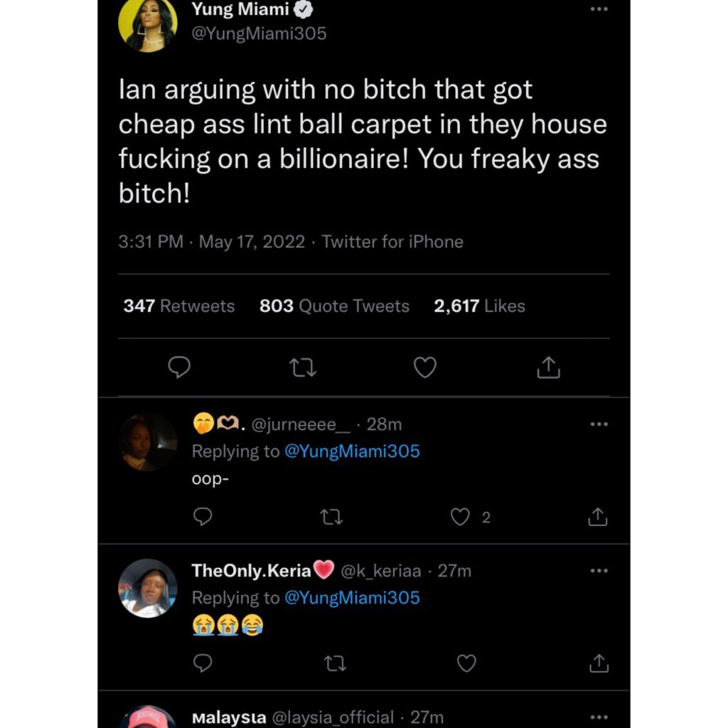Viewport: 728px width, 728px height.
Task: Share the @jurneeee_ reply
Action: [x=597, y=516]
